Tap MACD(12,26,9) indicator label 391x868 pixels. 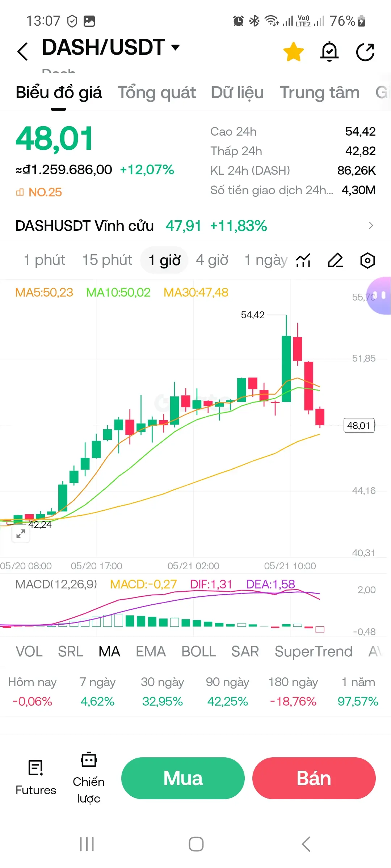(x=56, y=584)
